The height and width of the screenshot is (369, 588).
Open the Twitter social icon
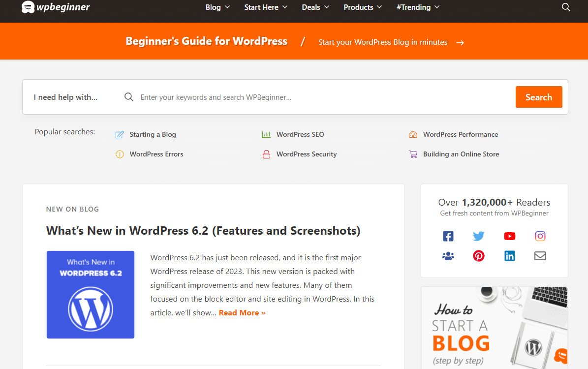point(479,236)
